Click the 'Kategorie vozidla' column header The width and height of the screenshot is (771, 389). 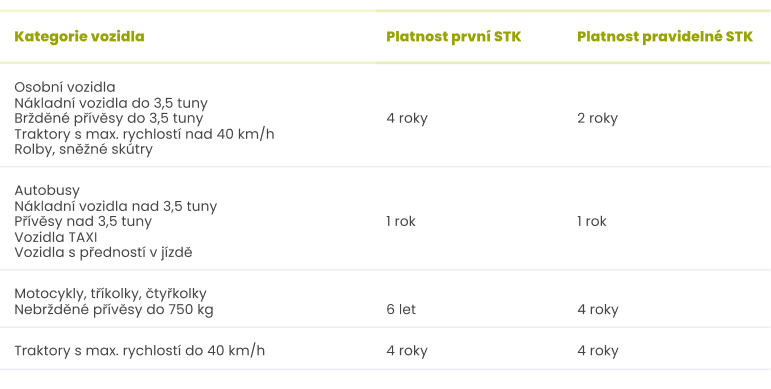(79, 37)
